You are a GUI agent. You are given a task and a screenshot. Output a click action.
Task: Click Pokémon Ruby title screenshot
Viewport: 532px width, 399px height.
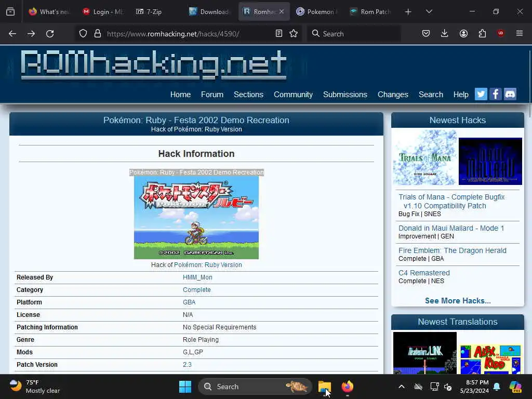point(196,218)
